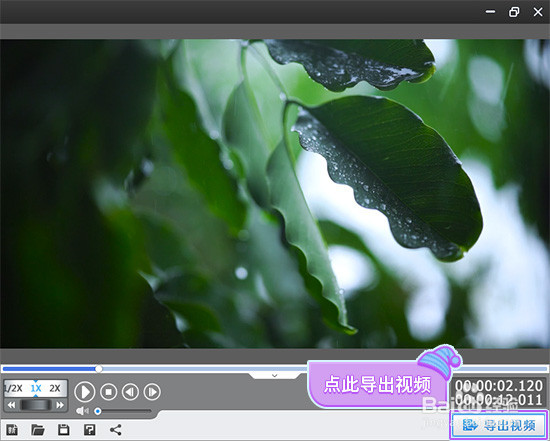Screen dimensions: 550x441
Task: Mute the speaker volume icon
Action: pos(82,411)
